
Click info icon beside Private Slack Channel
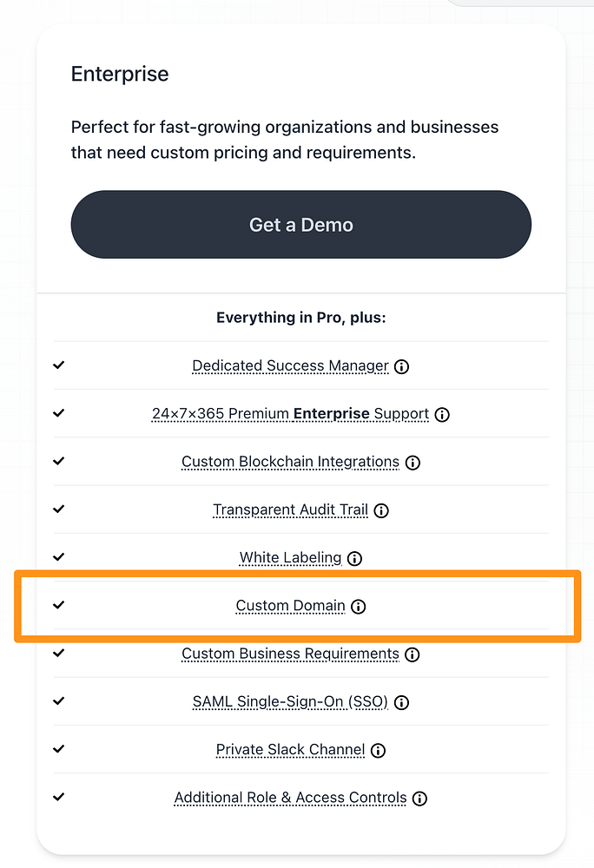[x=378, y=750]
